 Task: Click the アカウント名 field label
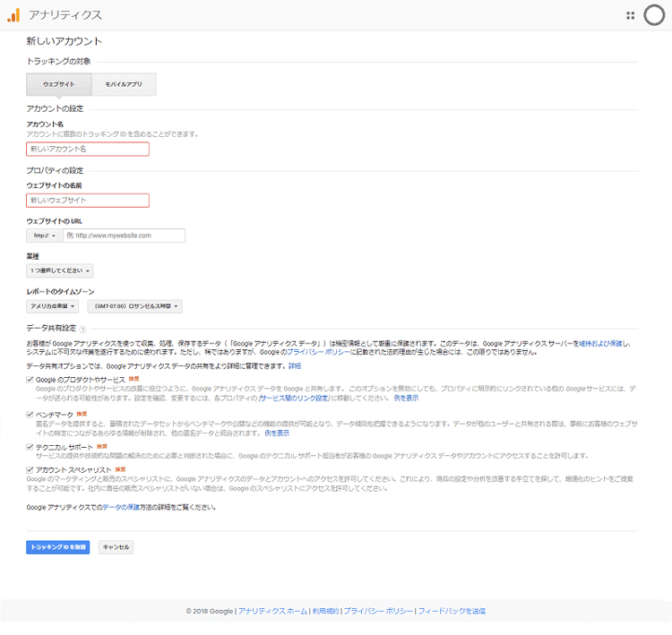45,124
